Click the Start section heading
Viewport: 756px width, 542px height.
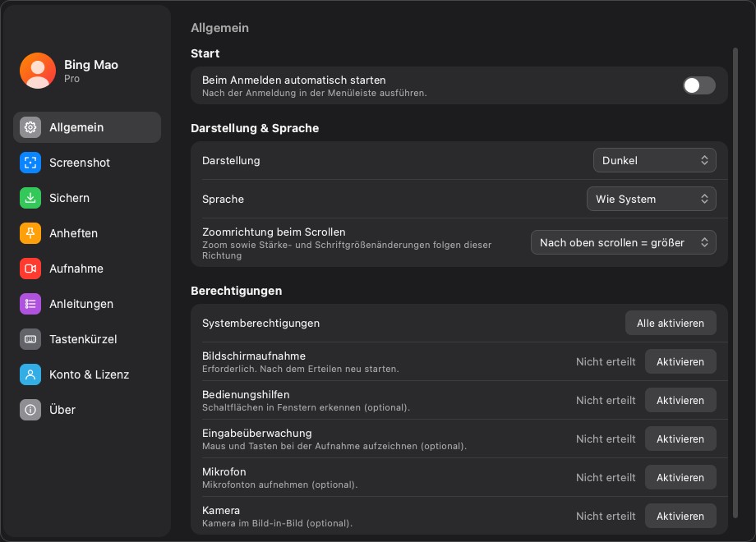205,53
